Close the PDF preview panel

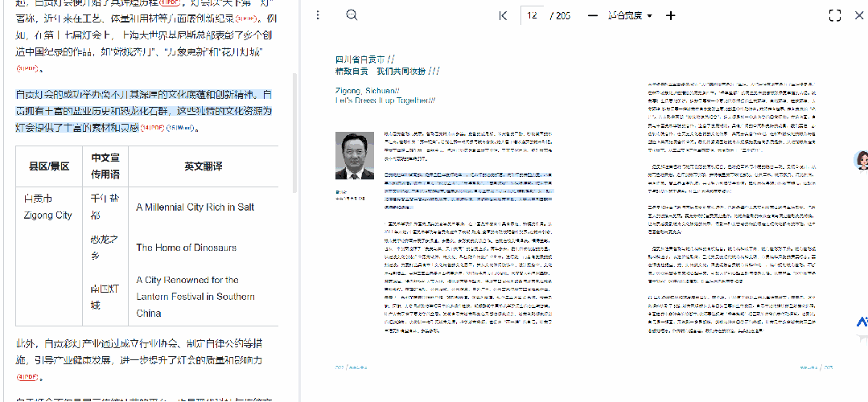coord(858,15)
